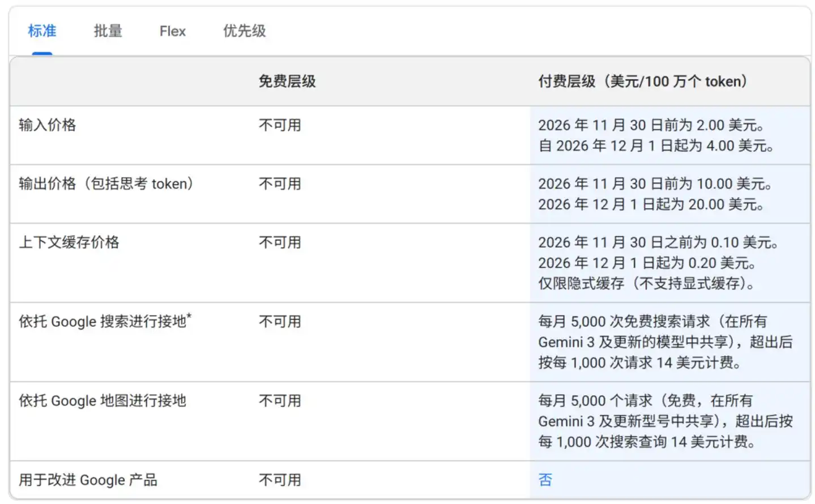Screen dimensions: 815x504
Task: Select the 上下文缓存价格 row label
Action: pos(69,243)
